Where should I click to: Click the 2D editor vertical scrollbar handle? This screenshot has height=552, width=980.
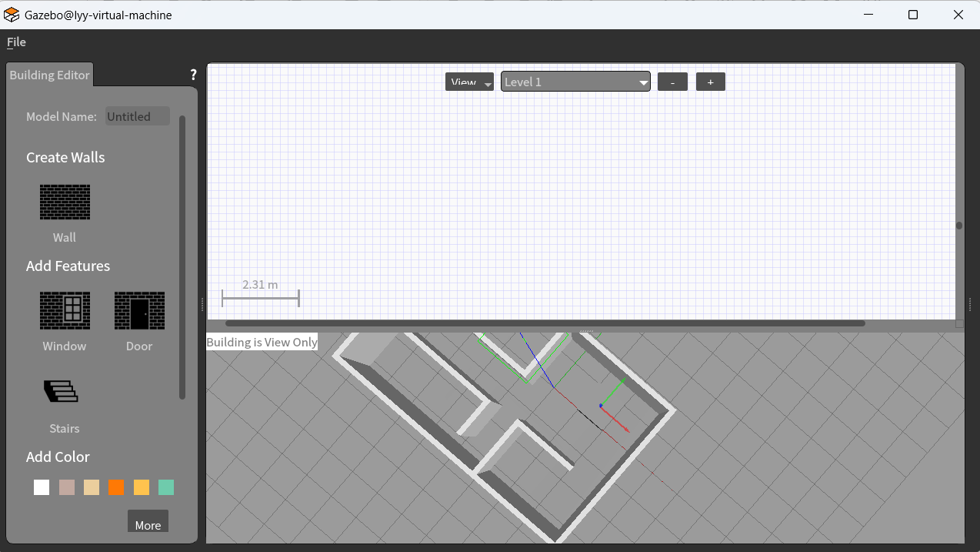[959, 226]
